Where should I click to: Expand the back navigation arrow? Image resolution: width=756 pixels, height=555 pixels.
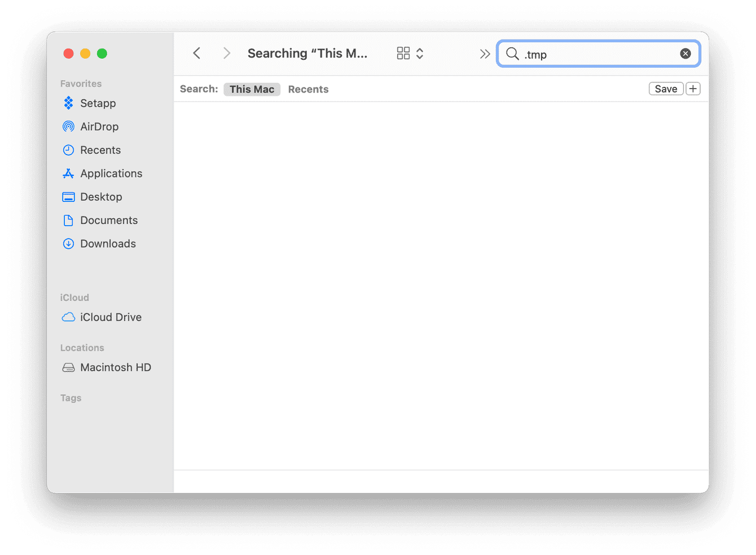click(196, 52)
